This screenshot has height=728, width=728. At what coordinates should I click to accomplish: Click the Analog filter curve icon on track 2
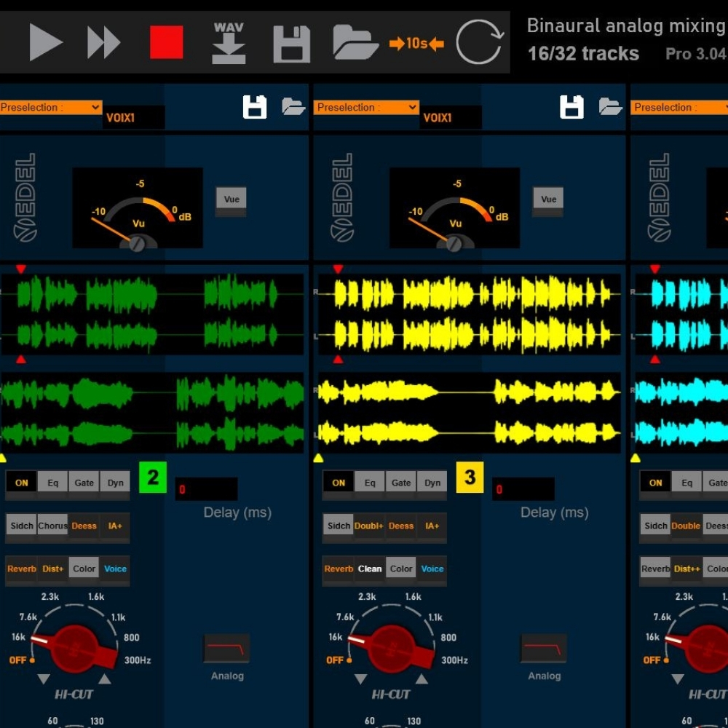click(226, 647)
